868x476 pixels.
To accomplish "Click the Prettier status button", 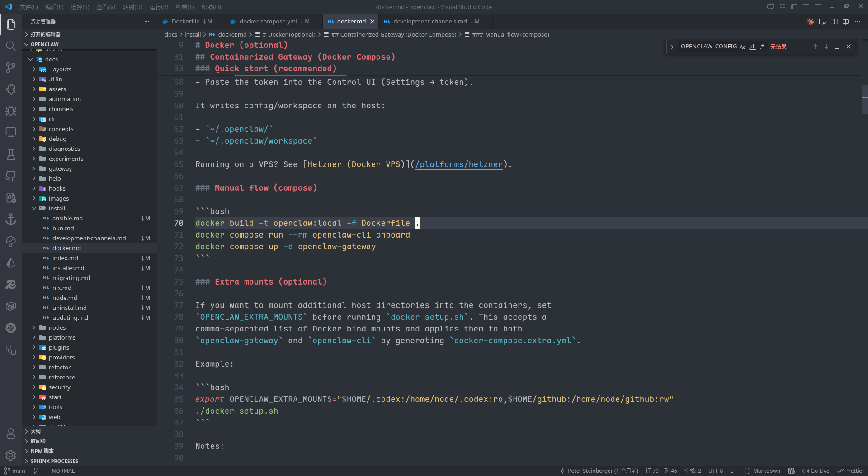I will click(850, 471).
